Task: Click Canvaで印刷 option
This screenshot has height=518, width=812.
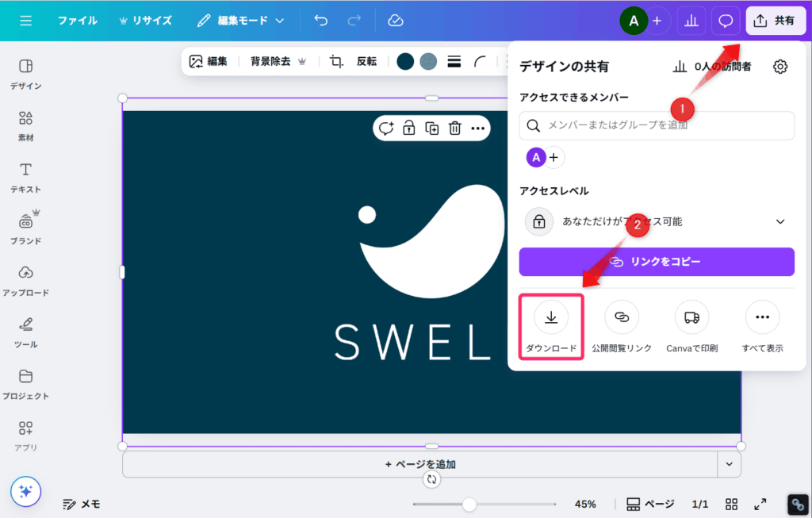Action: pos(691,327)
